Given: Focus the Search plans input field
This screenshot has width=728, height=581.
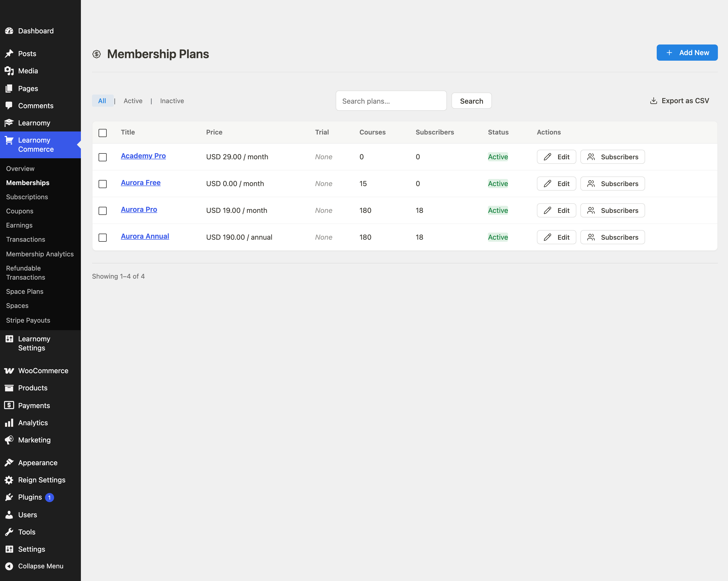Looking at the screenshot, I should point(391,101).
